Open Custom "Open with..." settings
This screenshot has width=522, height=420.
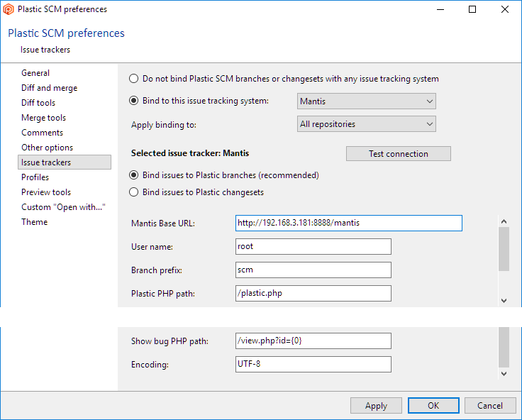pyautogui.click(x=63, y=207)
